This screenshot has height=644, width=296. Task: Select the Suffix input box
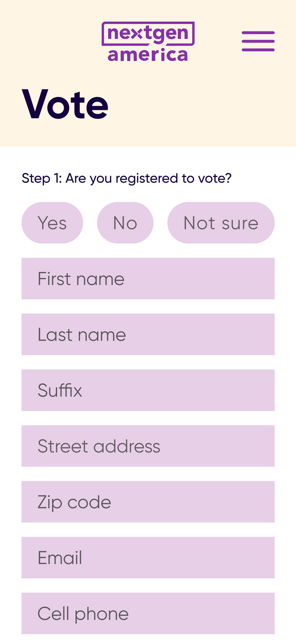(x=148, y=390)
